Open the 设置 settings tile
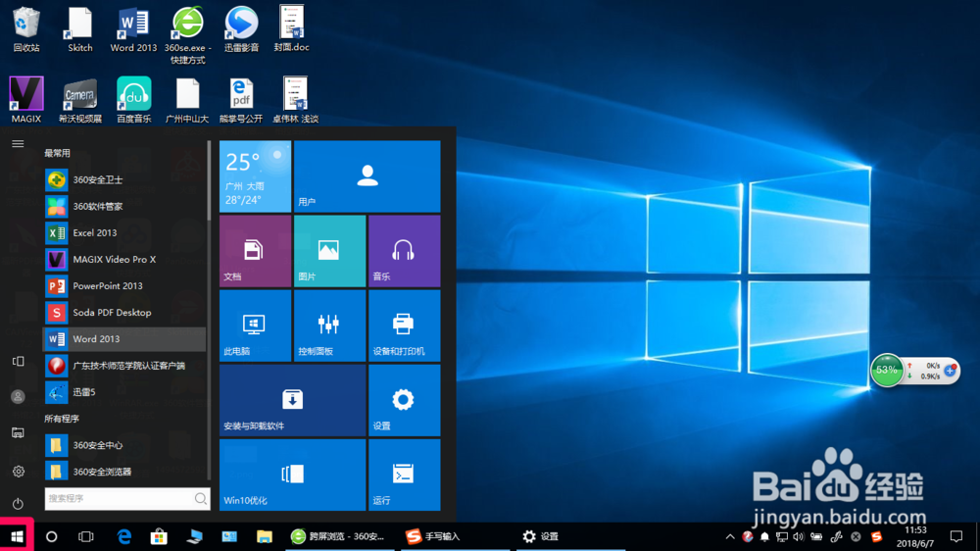The height and width of the screenshot is (551, 980). click(405, 400)
